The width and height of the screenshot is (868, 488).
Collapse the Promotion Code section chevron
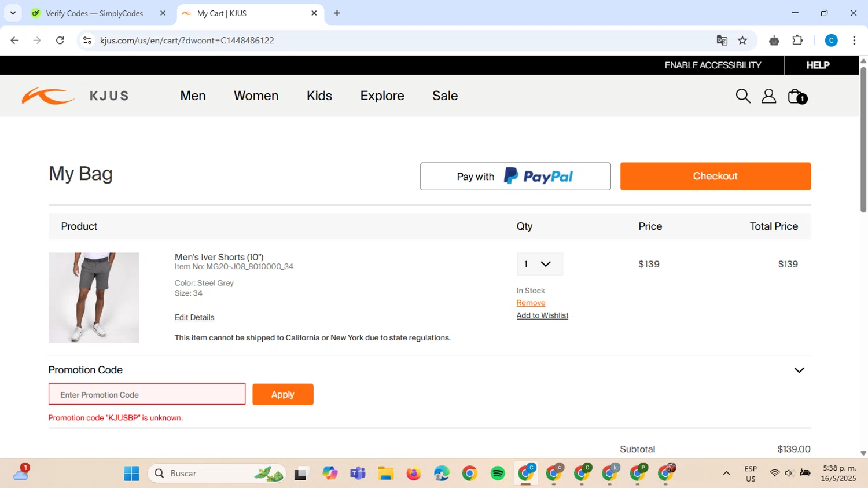click(799, 370)
